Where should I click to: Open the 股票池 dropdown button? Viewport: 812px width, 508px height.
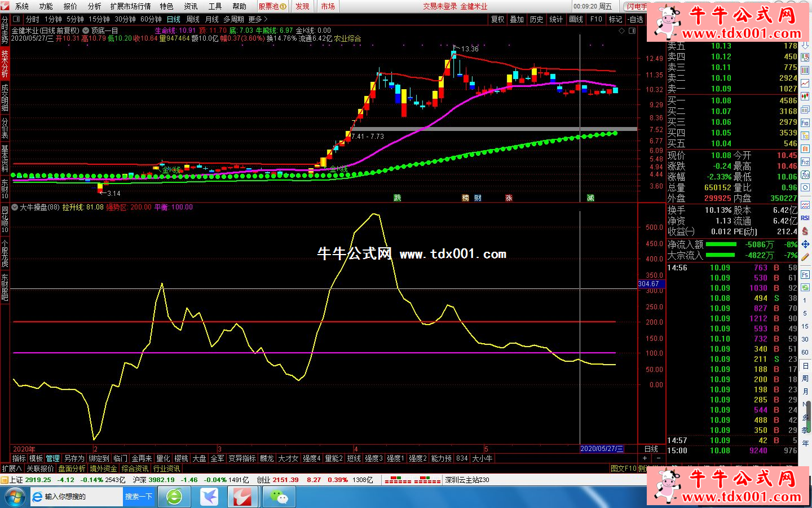click(x=272, y=6)
